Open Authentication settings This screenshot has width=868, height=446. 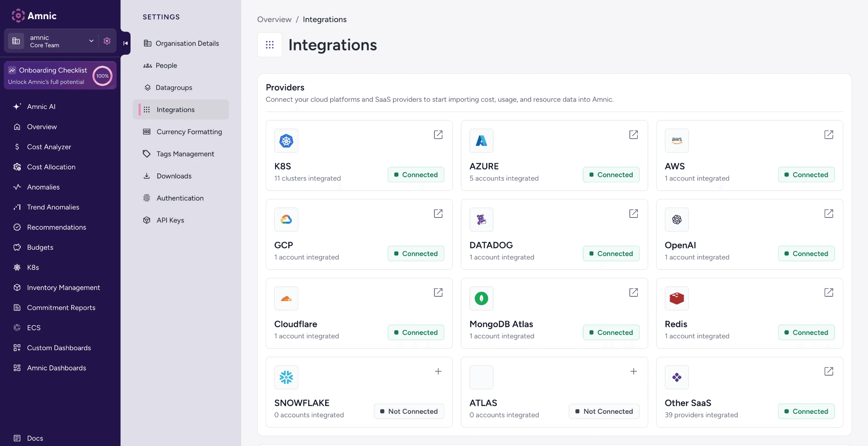coord(181,198)
